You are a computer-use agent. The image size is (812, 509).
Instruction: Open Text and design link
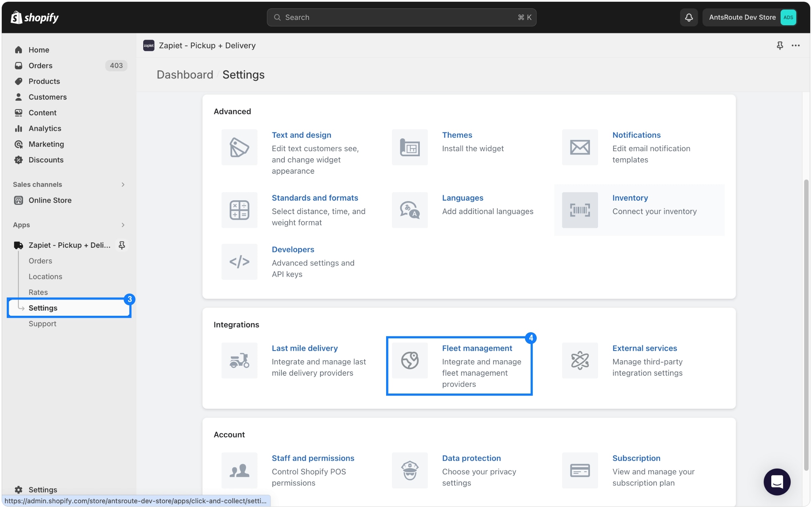point(301,135)
